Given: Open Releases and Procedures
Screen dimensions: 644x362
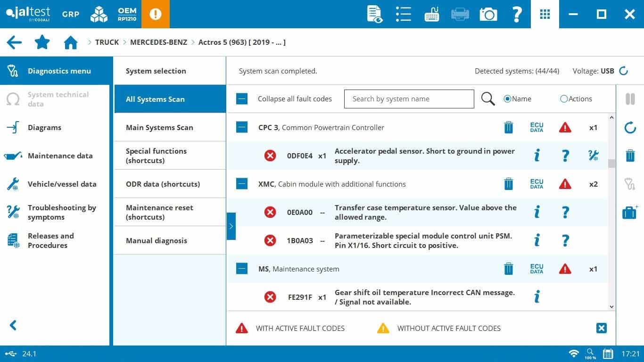Looking at the screenshot, I should (55, 240).
